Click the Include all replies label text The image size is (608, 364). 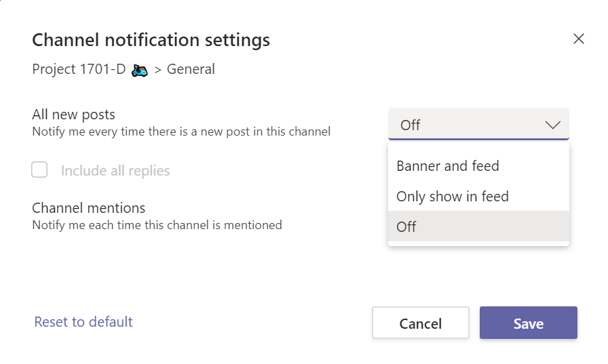(x=115, y=171)
